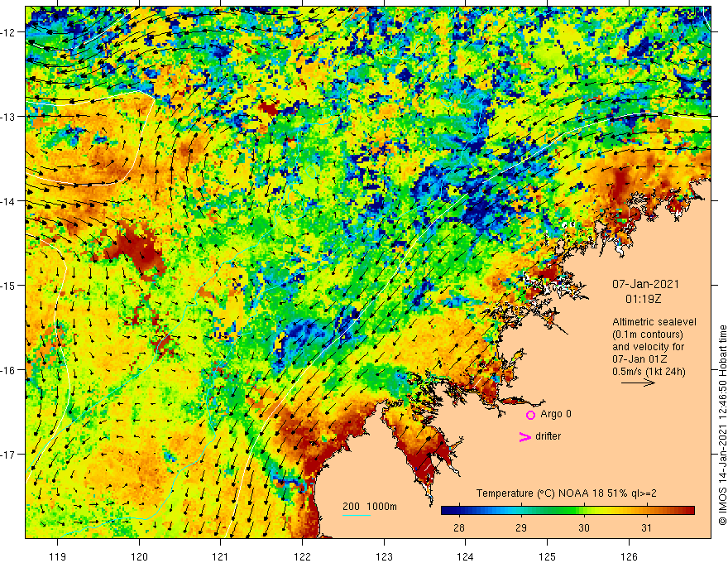Click the longitude axis label 124

pyautogui.click(x=465, y=556)
